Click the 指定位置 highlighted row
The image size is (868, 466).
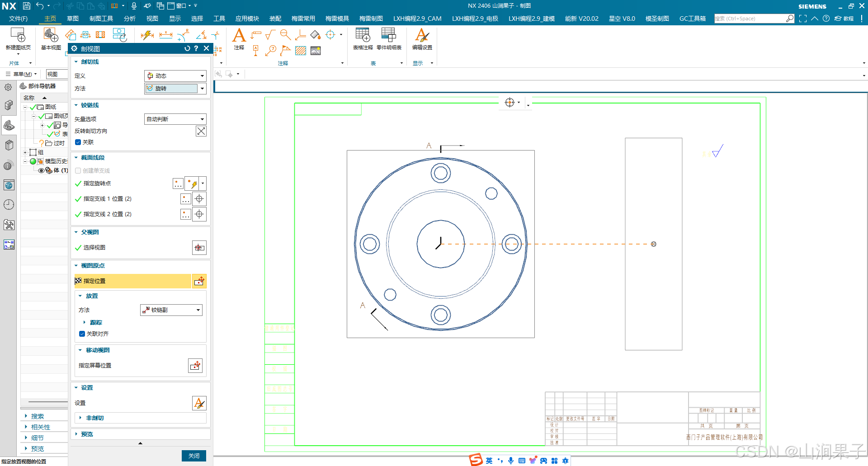133,281
